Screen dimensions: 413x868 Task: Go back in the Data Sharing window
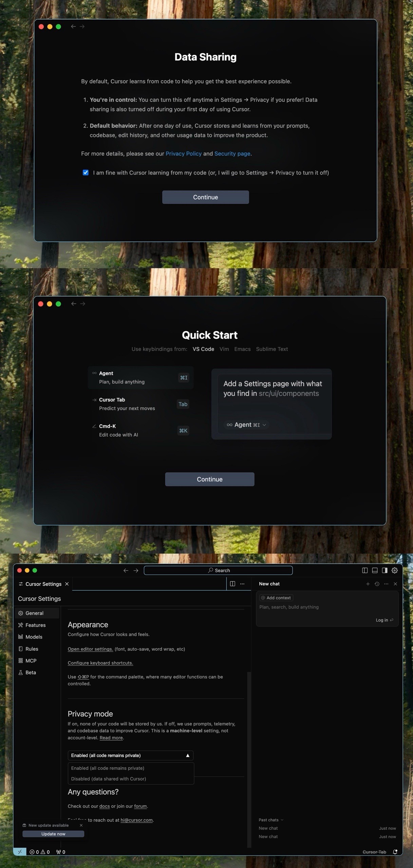click(73, 26)
